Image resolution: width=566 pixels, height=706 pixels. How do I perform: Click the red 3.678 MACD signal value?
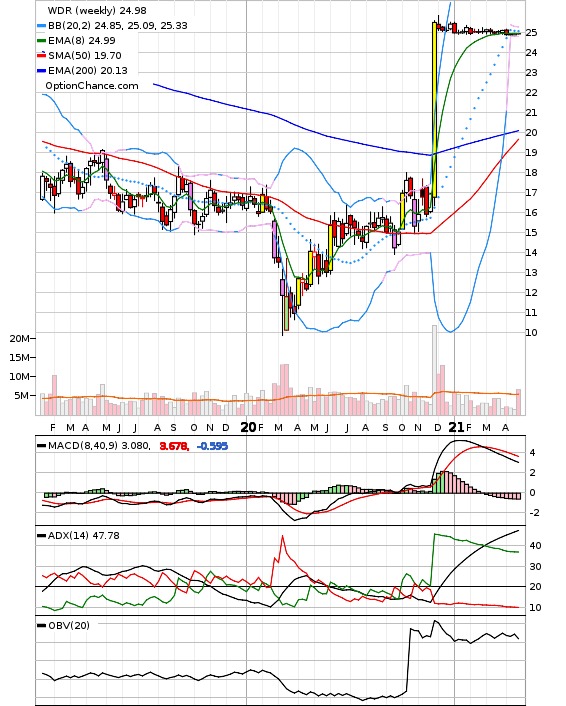click(x=174, y=446)
